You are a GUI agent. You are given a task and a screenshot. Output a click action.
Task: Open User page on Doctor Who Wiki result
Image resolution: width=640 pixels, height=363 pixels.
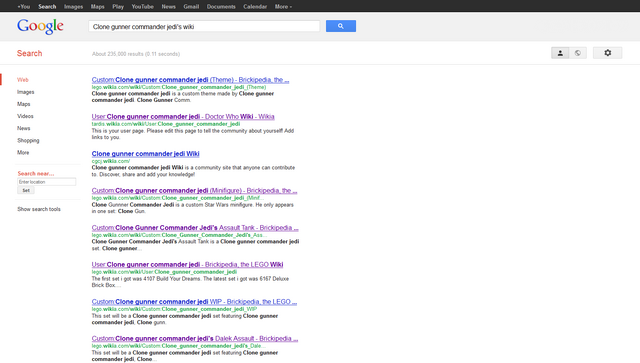pyautogui.click(x=183, y=117)
